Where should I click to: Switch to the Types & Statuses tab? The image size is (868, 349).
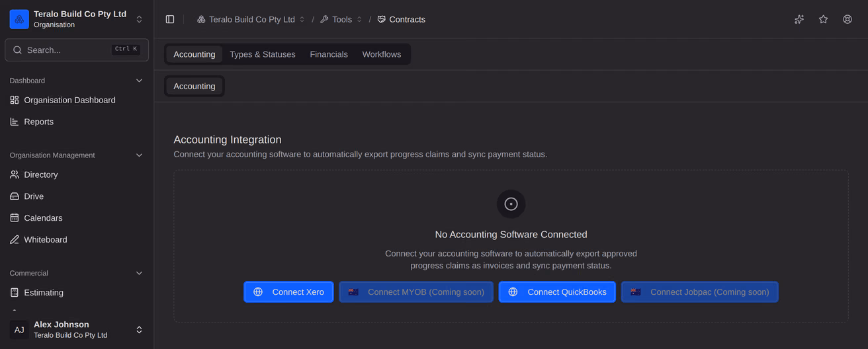263,54
